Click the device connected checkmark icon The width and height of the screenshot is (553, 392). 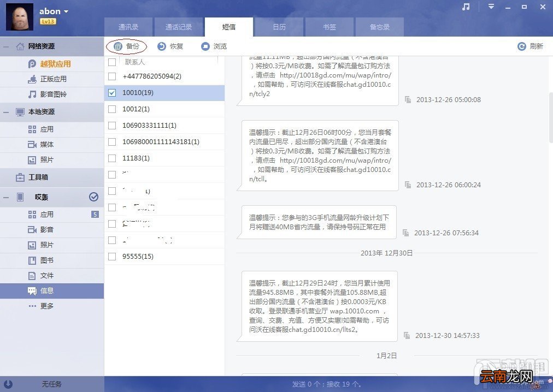pos(93,197)
